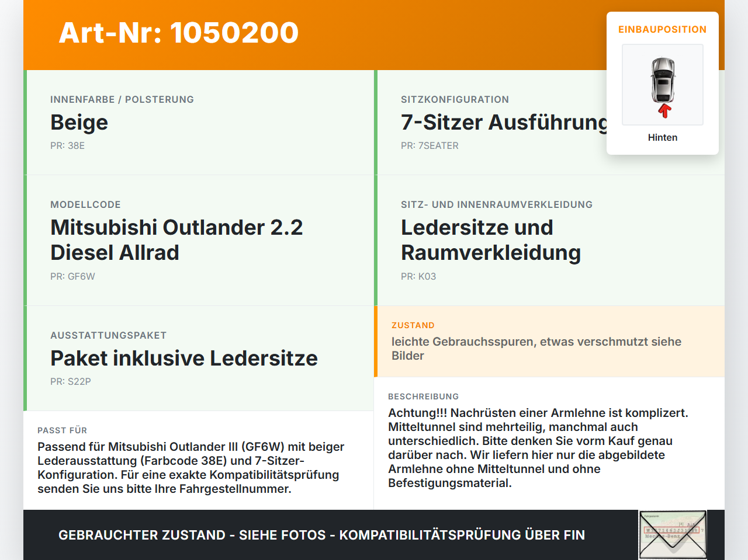
Task: Select Paket inklusive Ledersitze value
Action: [x=184, y=358]
